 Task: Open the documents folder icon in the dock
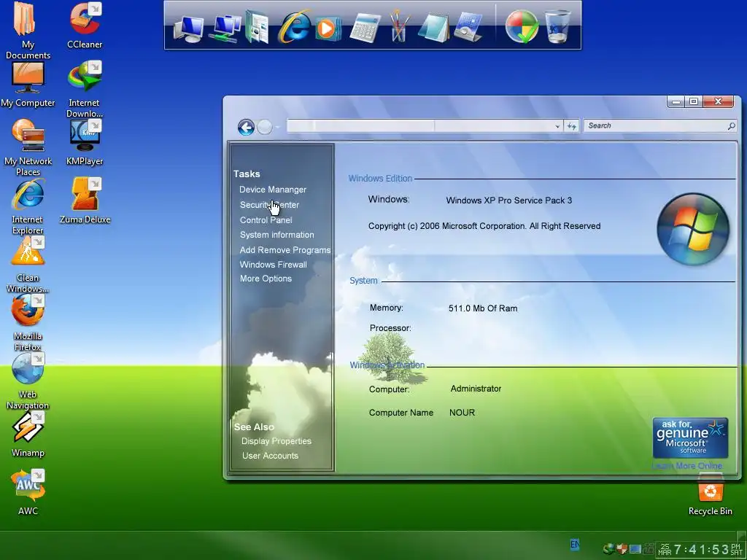pyautogui.click(x=258, y=27)
